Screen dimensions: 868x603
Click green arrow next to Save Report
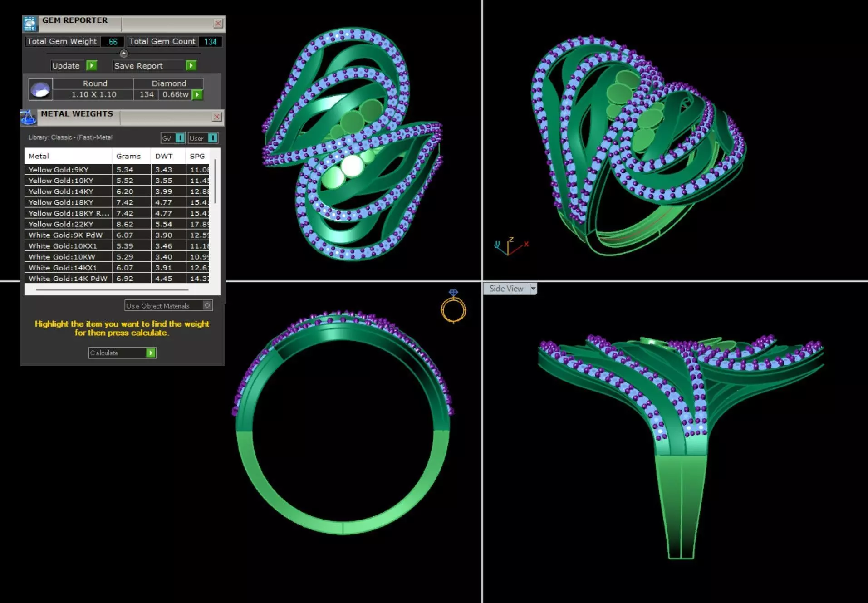click(191, 66)
